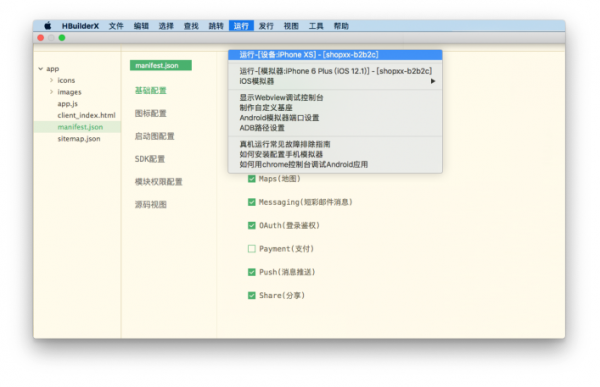Choose 制作自定义基座
The image size is (600, 387).
coord(335,108)
